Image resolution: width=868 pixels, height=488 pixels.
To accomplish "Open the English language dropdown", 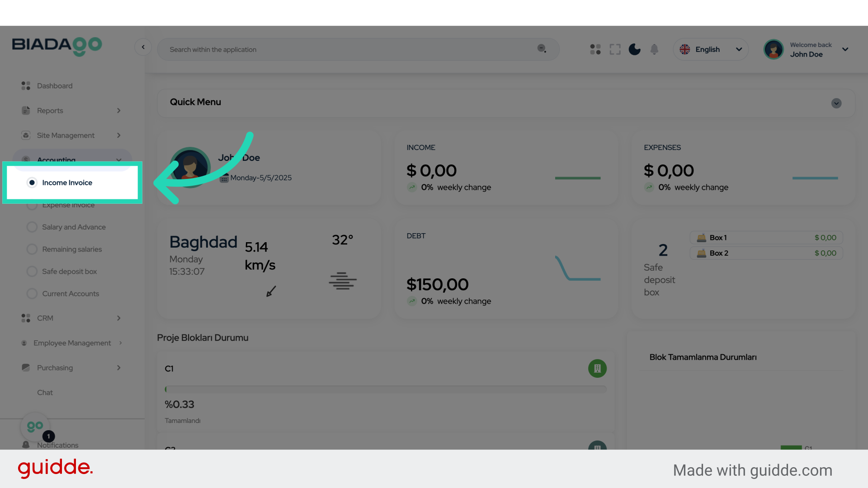I will tap(711, 49).
